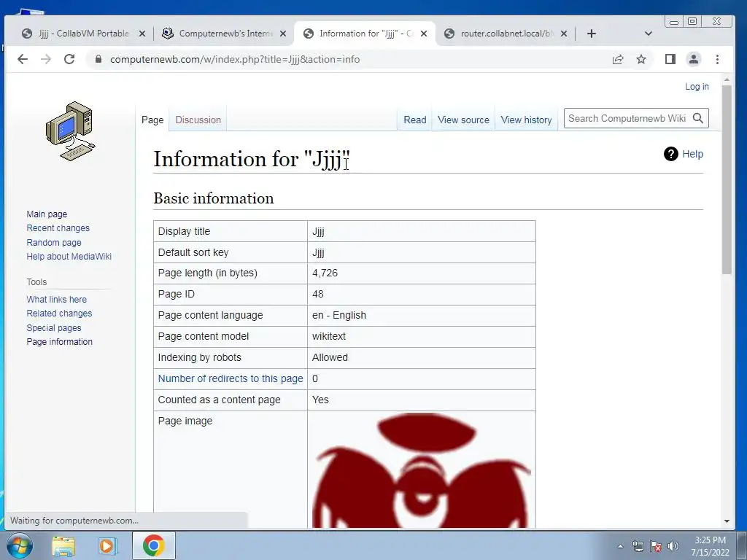Click the "wikitext" content model value

[329, 336]
